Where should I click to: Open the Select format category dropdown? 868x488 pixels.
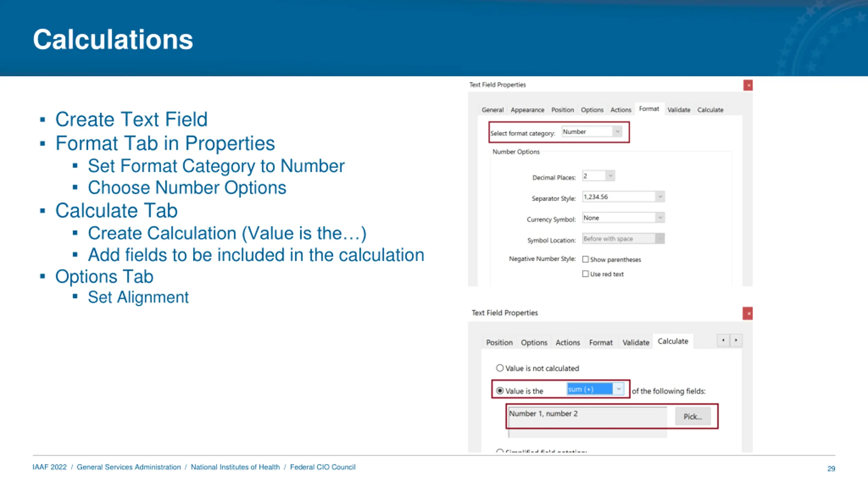pos(592,131)
